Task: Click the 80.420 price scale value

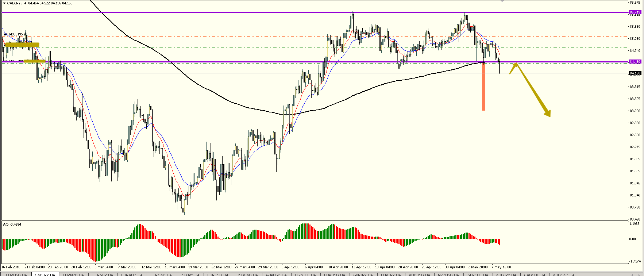Action: (635, 219)
